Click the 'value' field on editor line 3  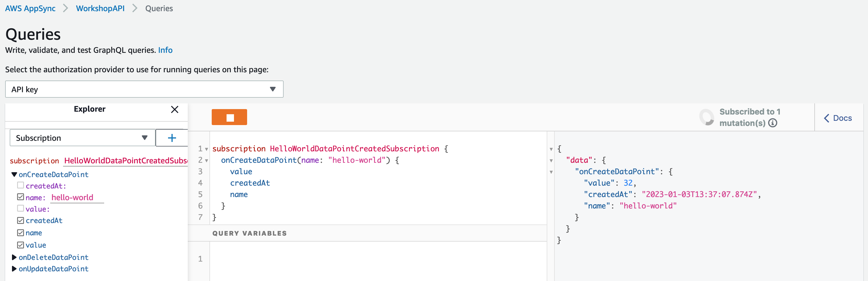coord(241,171)
